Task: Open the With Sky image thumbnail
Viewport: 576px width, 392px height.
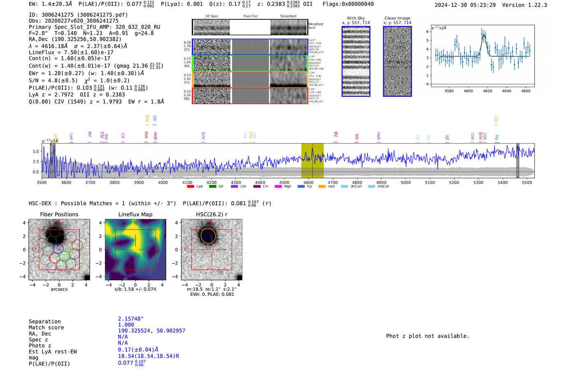Action: pos(356,61)
